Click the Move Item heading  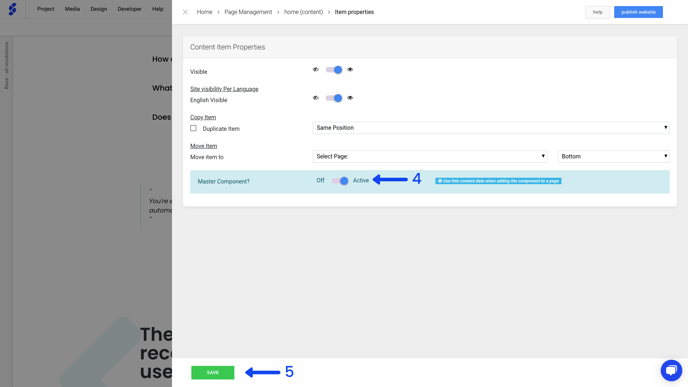tap(204, 146)
